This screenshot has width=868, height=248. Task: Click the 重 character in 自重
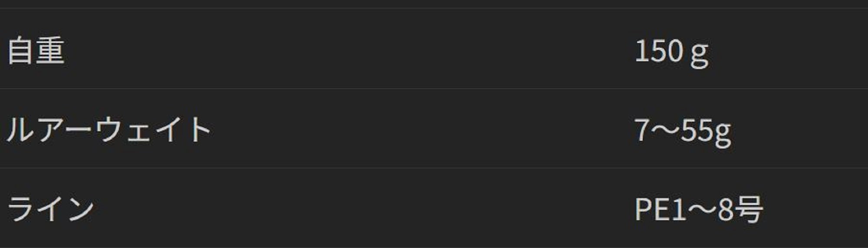50,51
